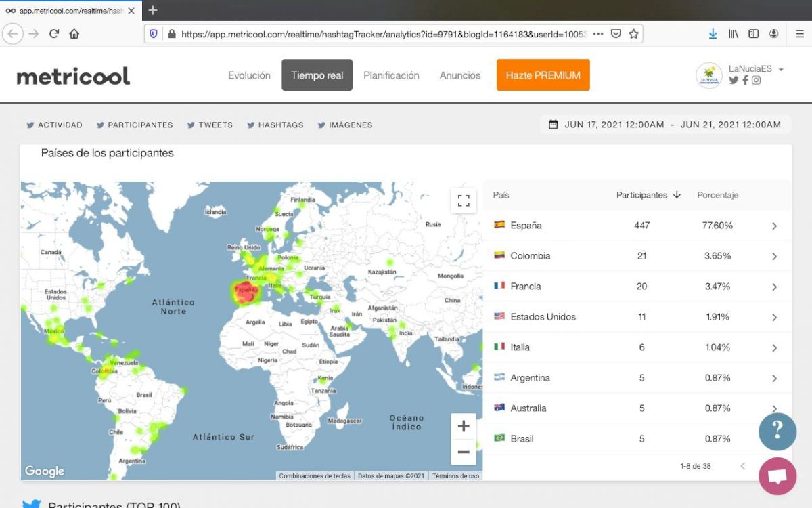This screenshot has height=508, width=812.
Task: Zoom in on the map
Action: pos(464,426)
